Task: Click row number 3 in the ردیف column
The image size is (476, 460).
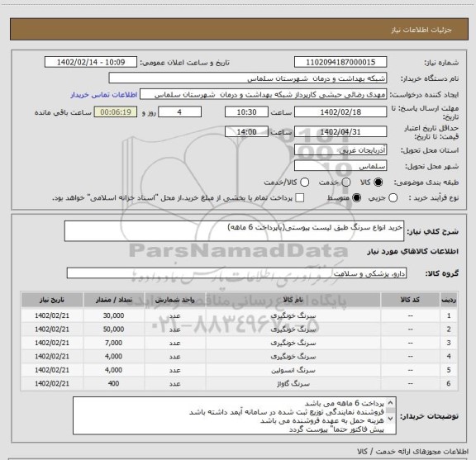Action: [449, 343]
